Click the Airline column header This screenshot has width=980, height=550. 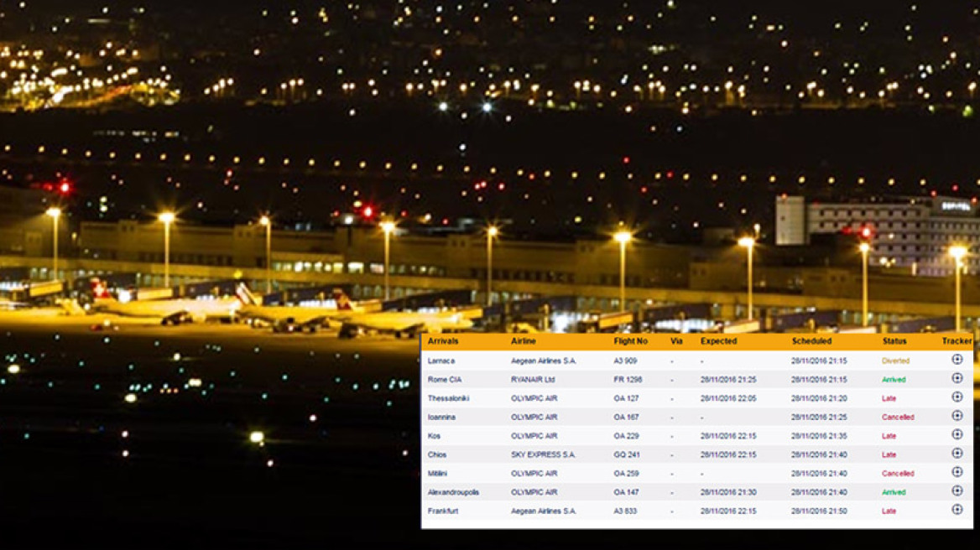[x=524, y=341]
